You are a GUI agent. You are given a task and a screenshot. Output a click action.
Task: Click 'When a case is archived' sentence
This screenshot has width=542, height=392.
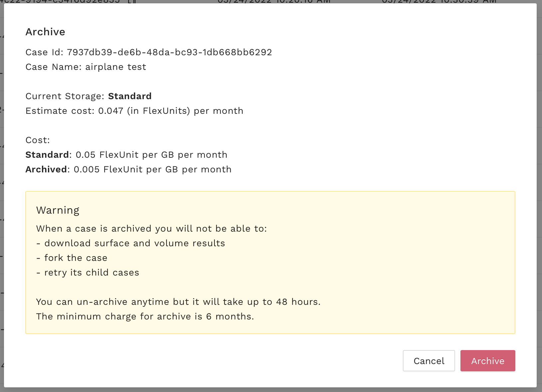[151, 229]
